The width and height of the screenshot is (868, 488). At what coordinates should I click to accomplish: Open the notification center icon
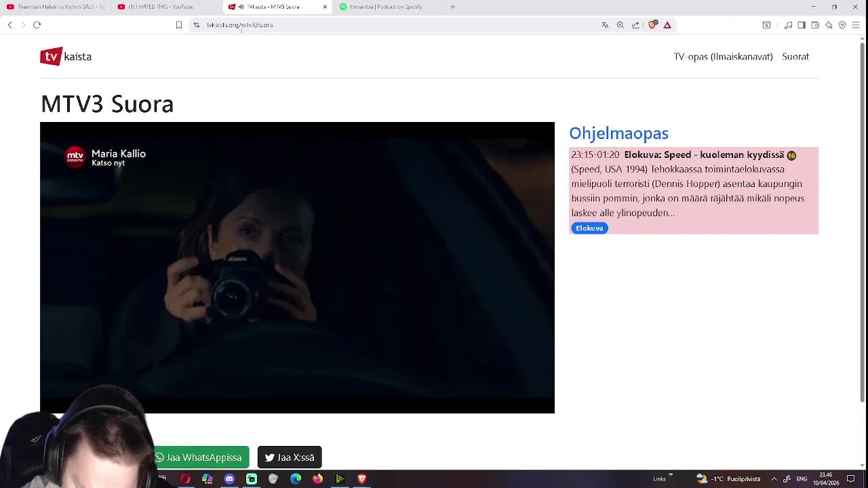click(x=851, y=479)
